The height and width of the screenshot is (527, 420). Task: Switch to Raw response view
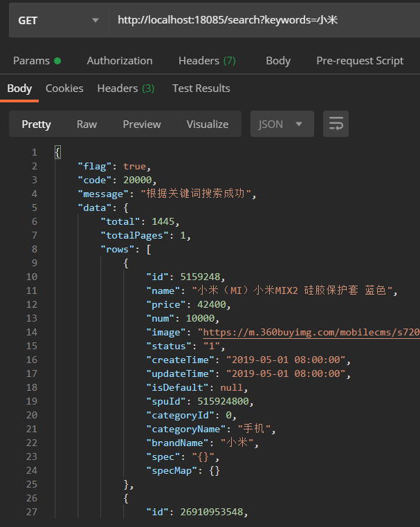point(86,124)
